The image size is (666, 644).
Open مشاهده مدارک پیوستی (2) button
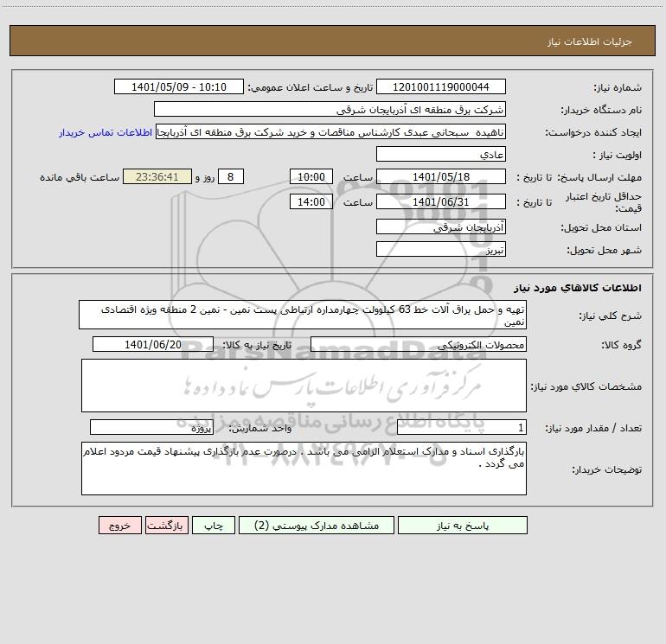(x=317, y=526)
